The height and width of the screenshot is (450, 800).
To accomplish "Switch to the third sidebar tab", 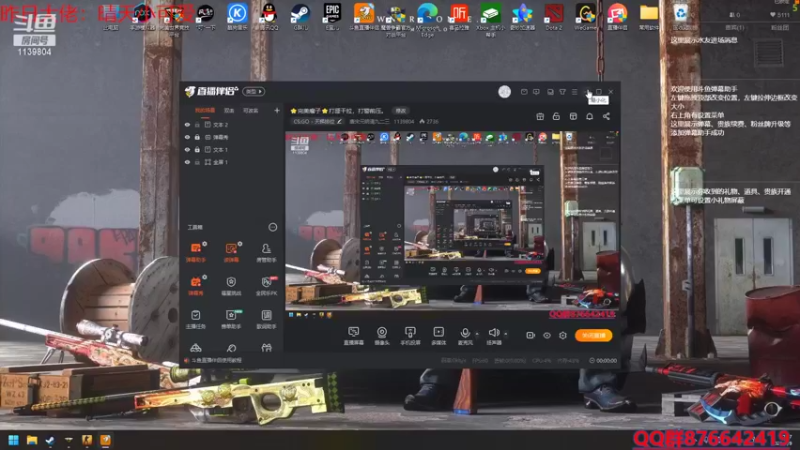I will (x=250, y=110).
